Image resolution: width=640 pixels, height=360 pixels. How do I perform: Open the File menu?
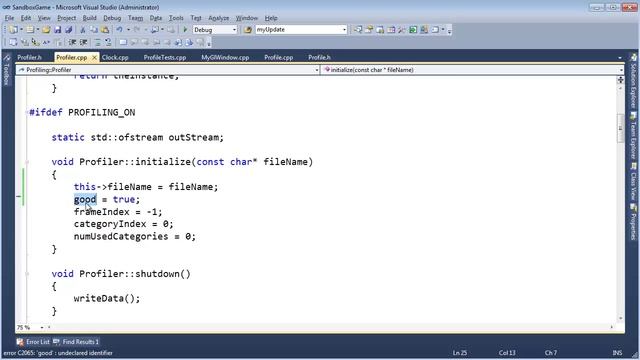[x=9, y=18]
